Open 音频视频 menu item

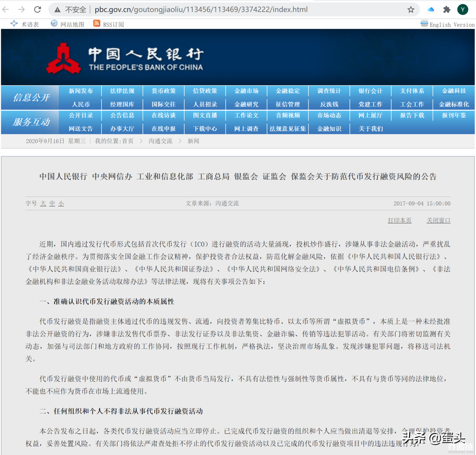(x=288, y=116)
